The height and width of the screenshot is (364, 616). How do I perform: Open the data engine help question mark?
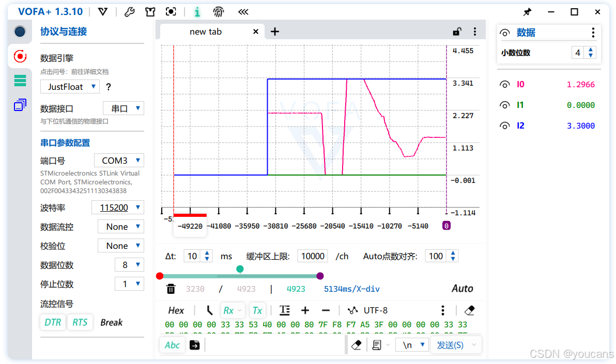point(109,87)
